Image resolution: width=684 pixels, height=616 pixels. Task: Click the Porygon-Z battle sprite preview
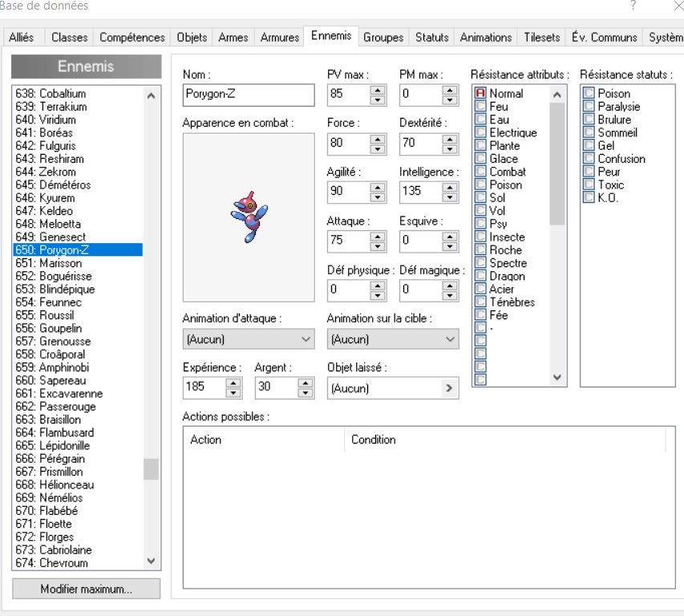(249, 217)
